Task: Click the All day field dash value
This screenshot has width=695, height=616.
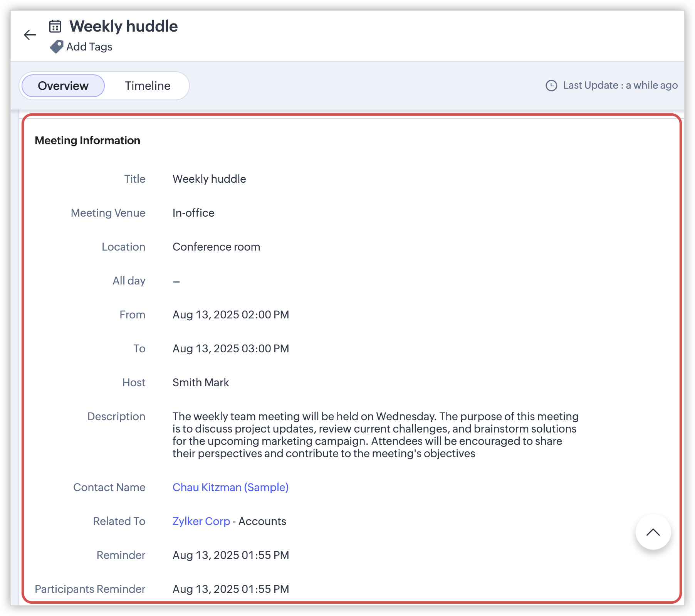Action: click(x=176, y=281)
